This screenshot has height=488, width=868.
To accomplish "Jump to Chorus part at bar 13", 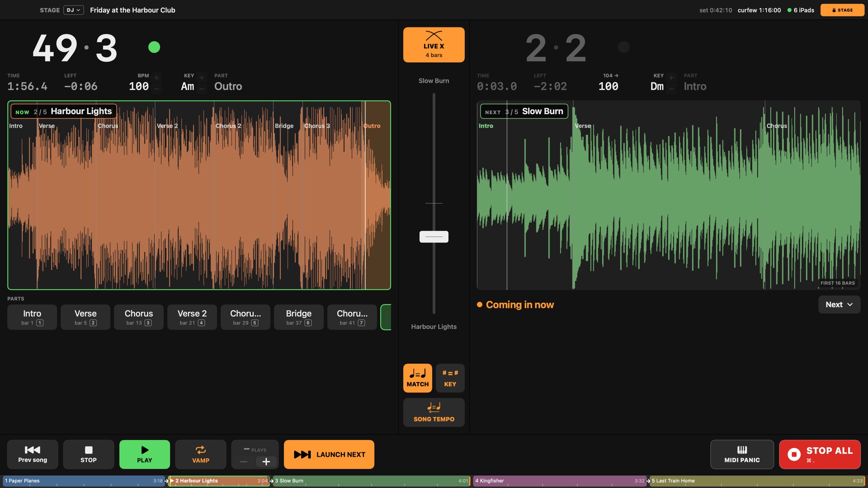I will coord(139,317).
